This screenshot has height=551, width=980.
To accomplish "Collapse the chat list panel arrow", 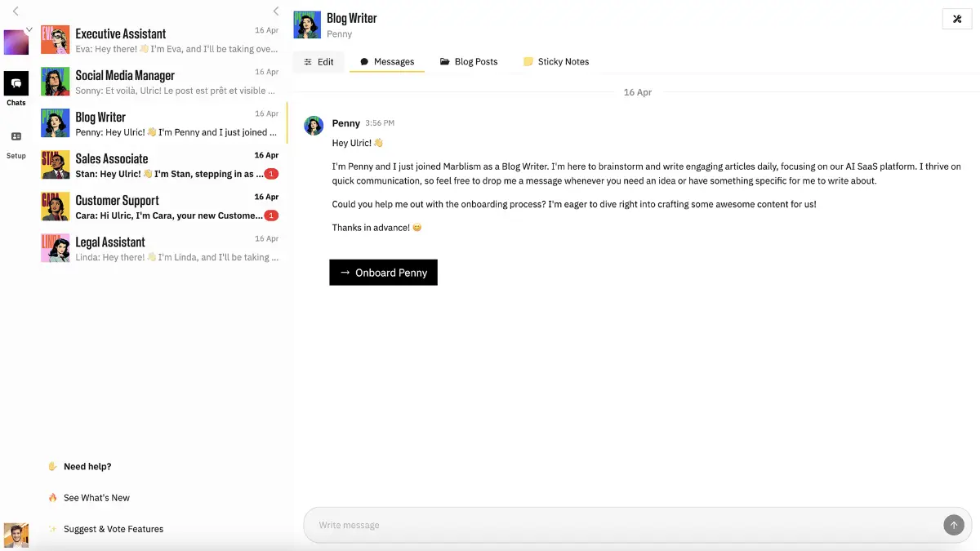I will point(276,11).
